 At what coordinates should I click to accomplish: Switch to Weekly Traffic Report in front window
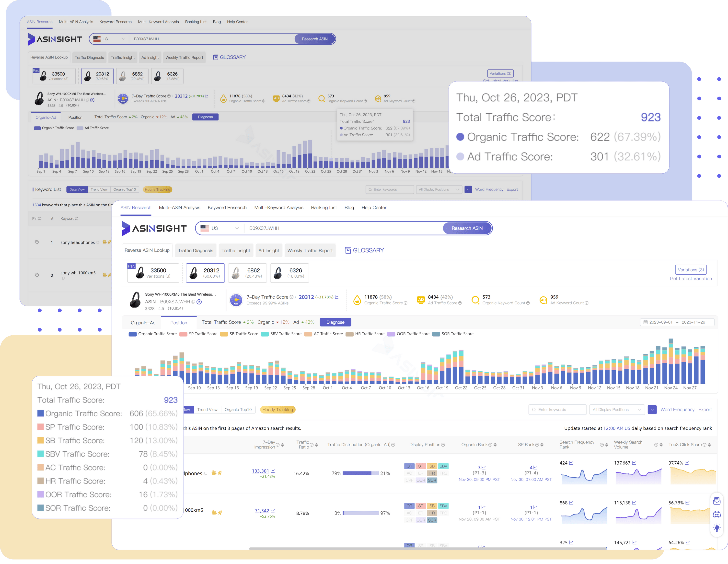point(310,250)
